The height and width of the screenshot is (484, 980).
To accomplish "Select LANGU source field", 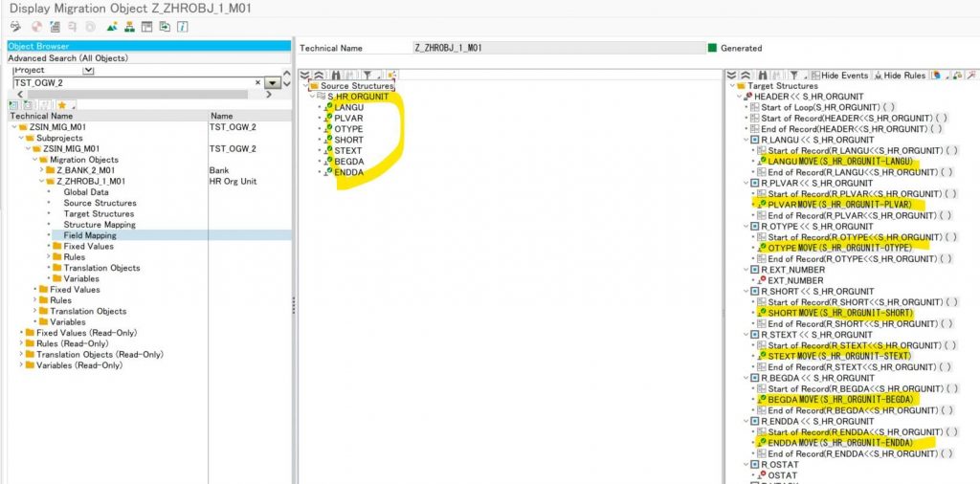I will click(x=348, y=107).
